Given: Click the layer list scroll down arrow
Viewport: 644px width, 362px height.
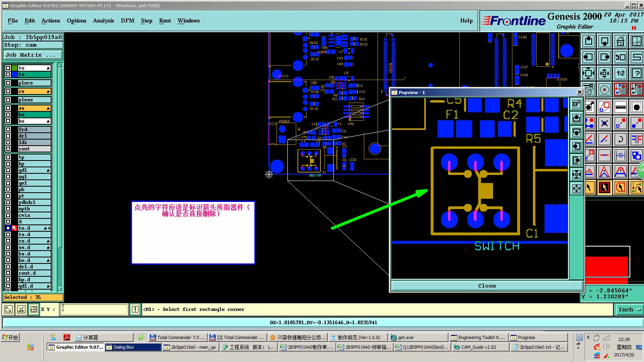Looking at the screenshot, I should click(60, 289).
